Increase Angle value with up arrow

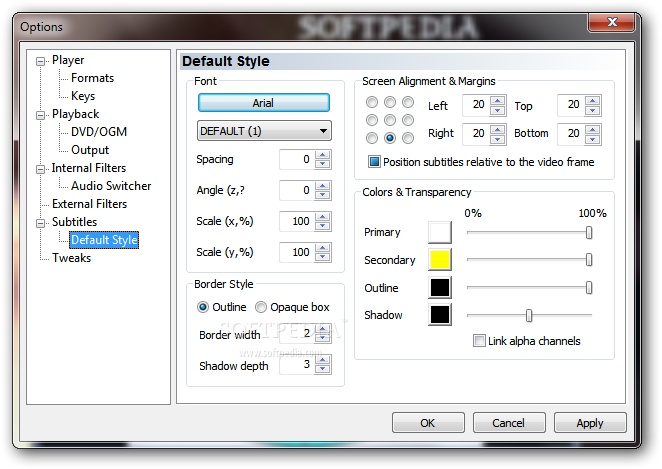[323, 186]
